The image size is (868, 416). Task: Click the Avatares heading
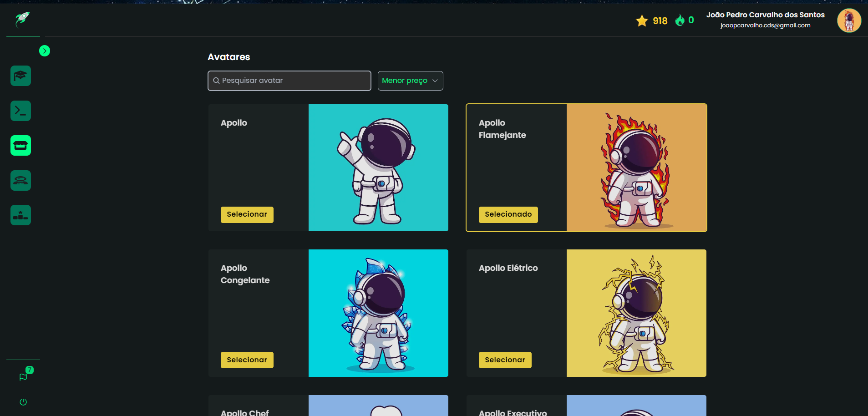point(229,57)
